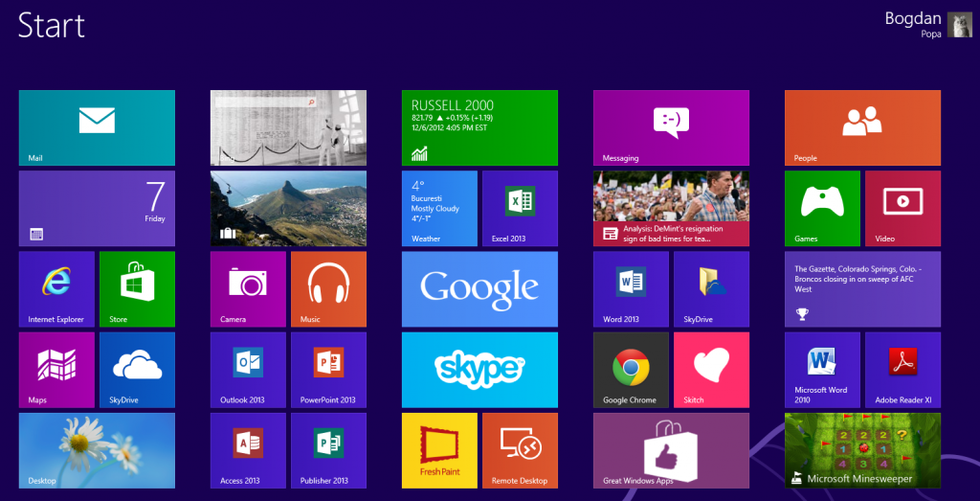
Task: Launch Outlook 2013
Action: (248, 369)
